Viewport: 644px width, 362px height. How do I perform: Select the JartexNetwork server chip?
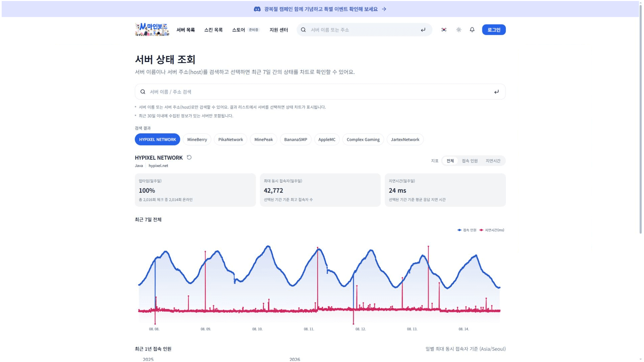405,139
